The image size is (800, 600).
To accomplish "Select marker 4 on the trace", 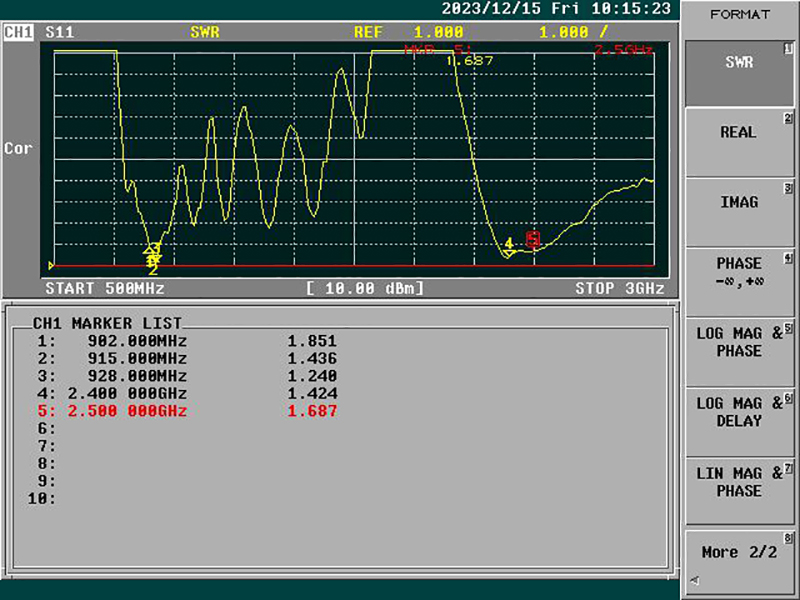I will [x=509, y=247].
